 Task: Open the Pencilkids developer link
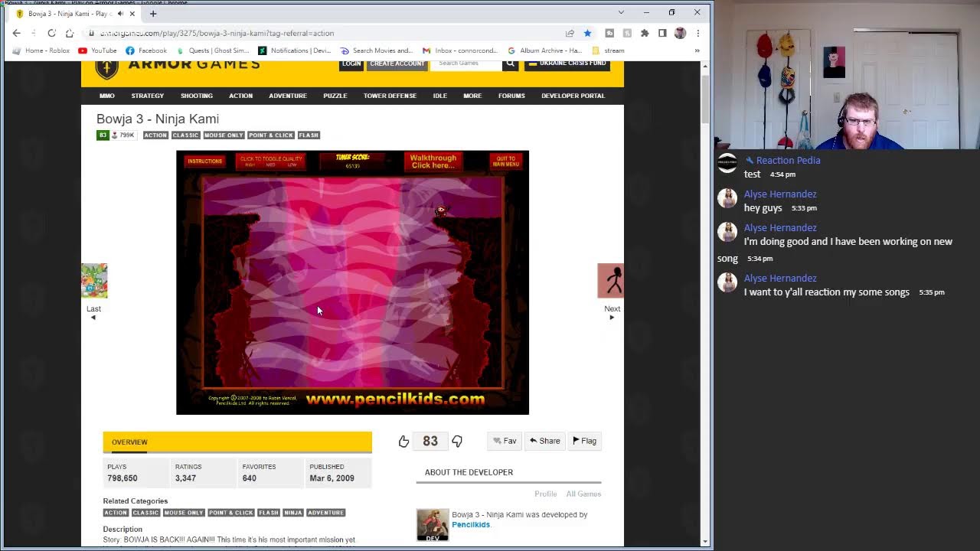tap(471, 524)
